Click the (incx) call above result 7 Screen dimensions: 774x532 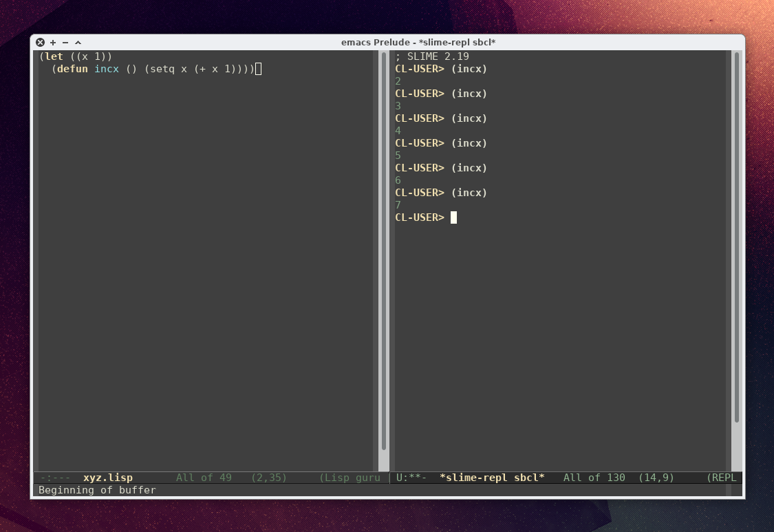[x=469, y=192]
